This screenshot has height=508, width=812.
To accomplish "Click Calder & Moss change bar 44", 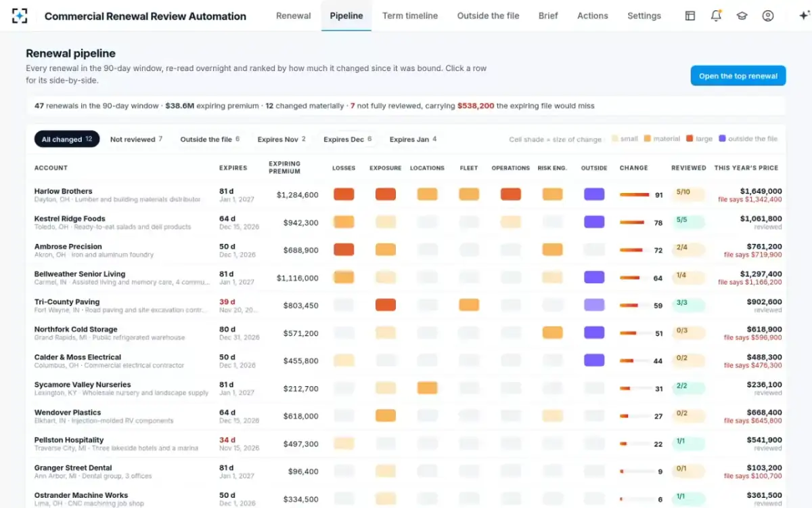I will click(635, 361).
